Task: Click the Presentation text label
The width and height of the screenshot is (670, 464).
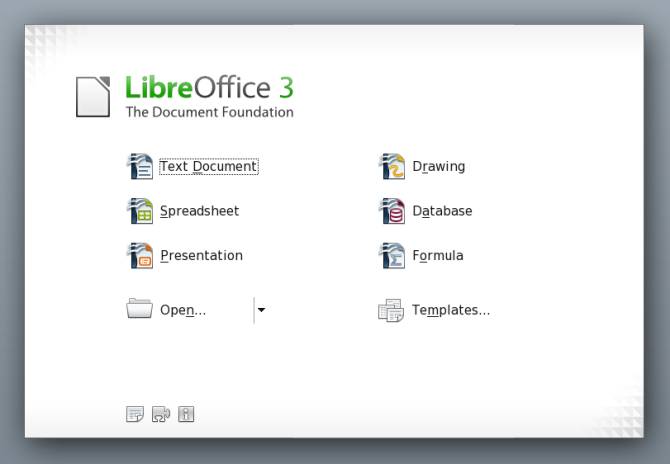Action: [x=202, y=255]
